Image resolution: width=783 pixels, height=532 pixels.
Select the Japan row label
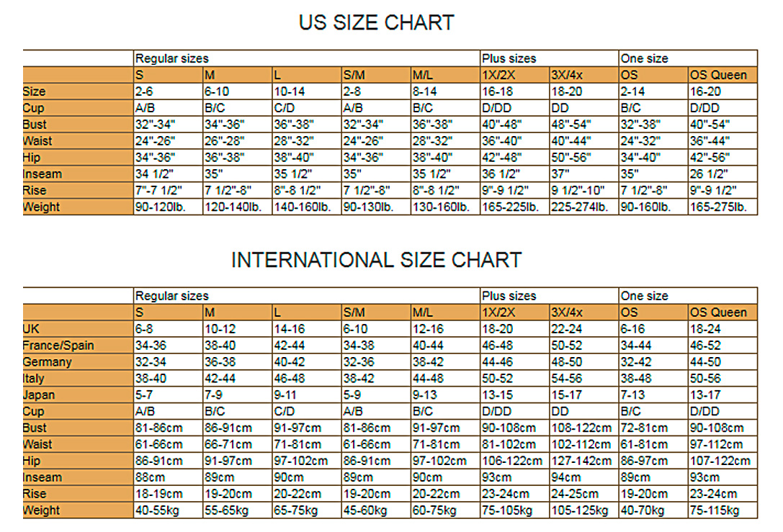pyautogui.click(x=39, y=395)
